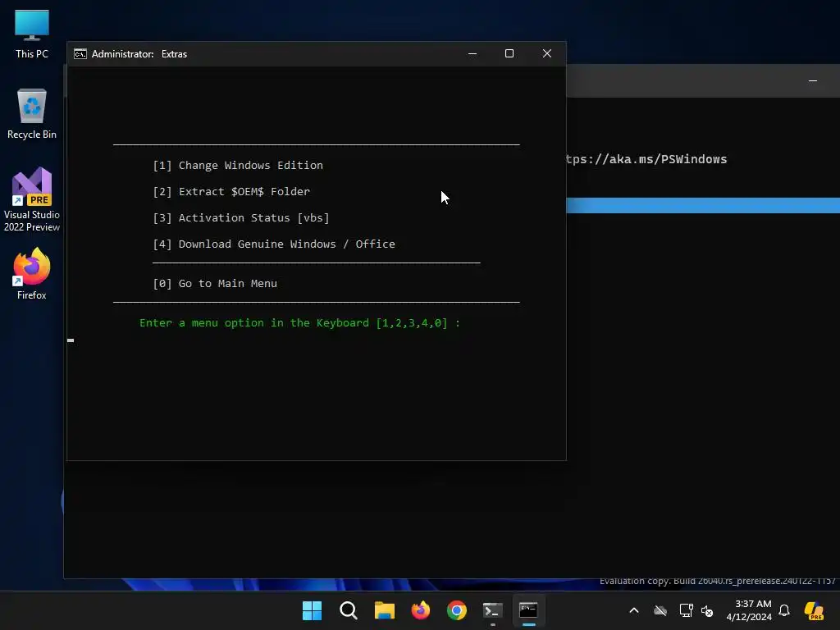Click the aka.ms/PSWindows link in PowerShell
This screenshot has height=630, width=840.
646,159
